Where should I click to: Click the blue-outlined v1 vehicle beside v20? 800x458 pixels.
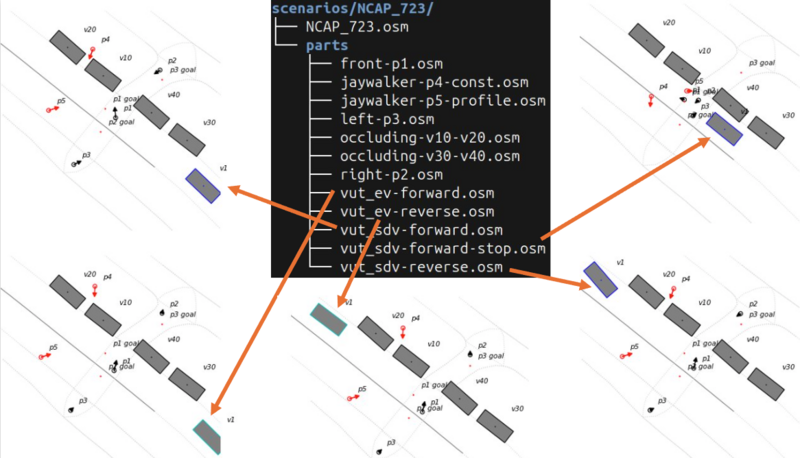601,279
